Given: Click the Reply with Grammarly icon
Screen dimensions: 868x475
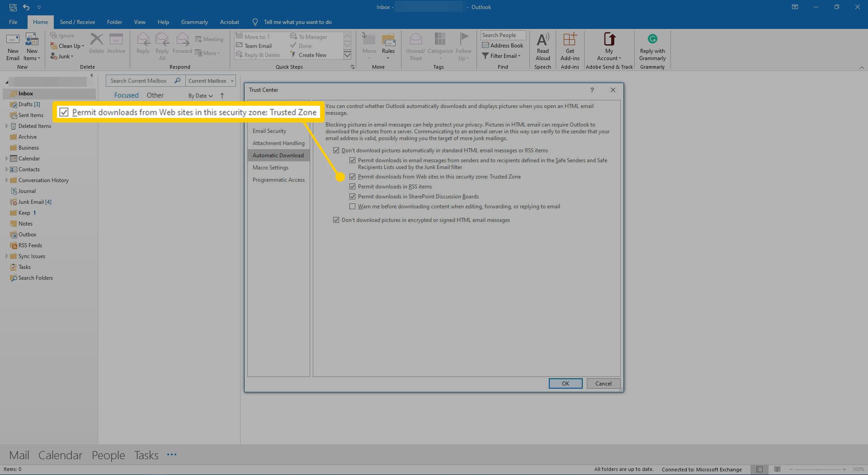Looking at the screenshot, I should (x=652, y=39).
